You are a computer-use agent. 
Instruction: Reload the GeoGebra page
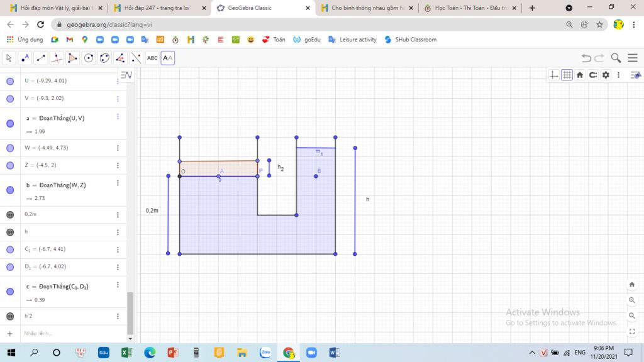click(40, 25)
